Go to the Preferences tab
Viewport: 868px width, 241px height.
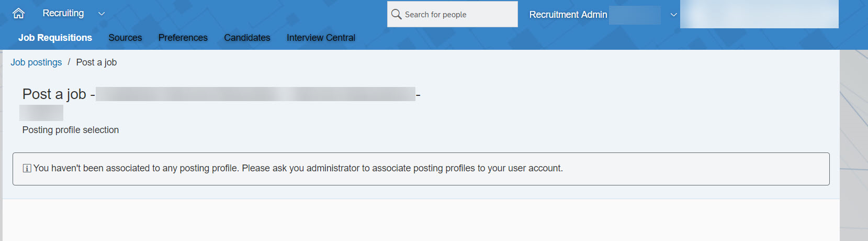[x=183, y=38]
